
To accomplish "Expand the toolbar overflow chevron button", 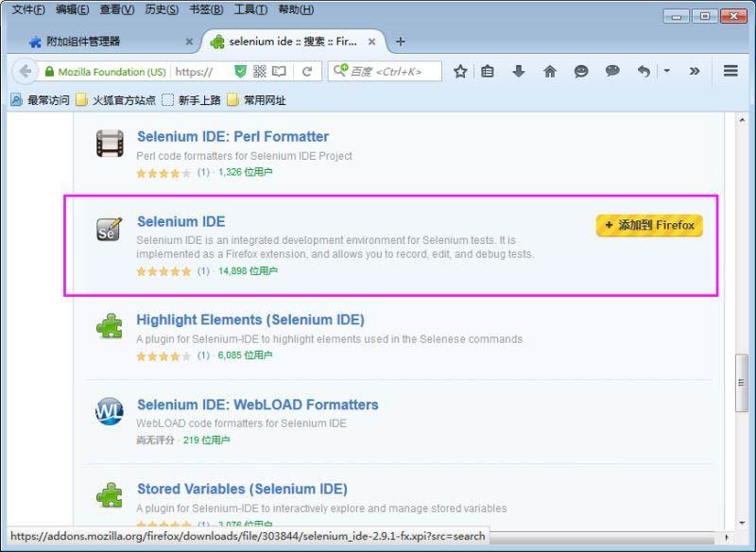I will pos(693,72).
